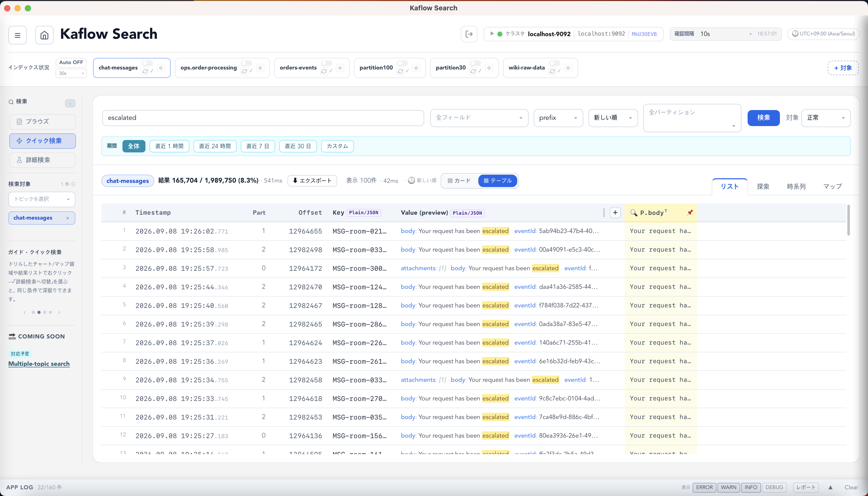The image size is (868, 496).
Task: Click the エクスポート button
Action: 312,181
